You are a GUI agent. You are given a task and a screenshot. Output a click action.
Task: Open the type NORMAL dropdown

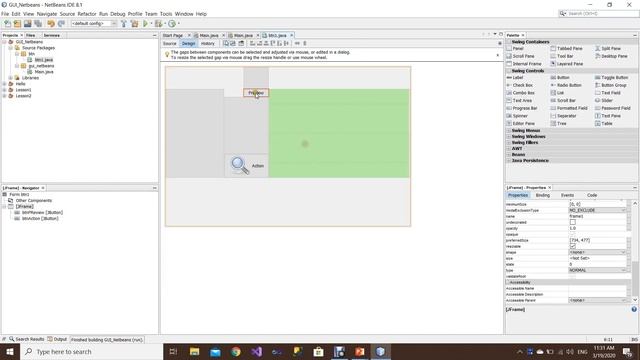tap(597, 270)
